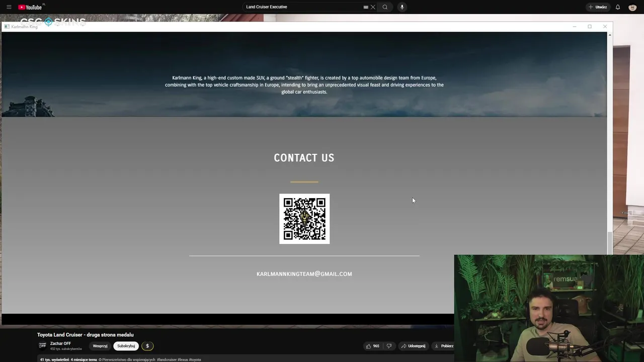Image resolution: width=644 pixels, height=362 pixels.
Task: Open the YouTube hamburger guide menu
Action: coord(9,7)
